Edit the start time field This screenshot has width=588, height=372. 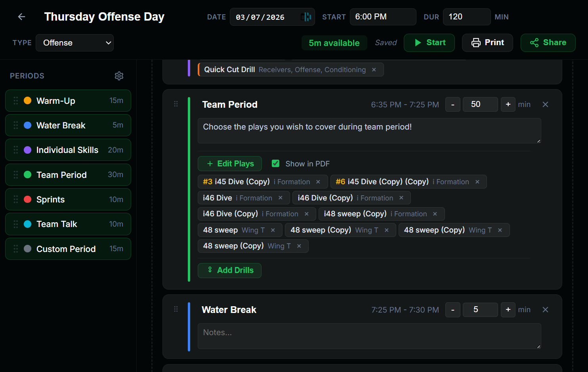pyautogui.click(x=383, y=17)
